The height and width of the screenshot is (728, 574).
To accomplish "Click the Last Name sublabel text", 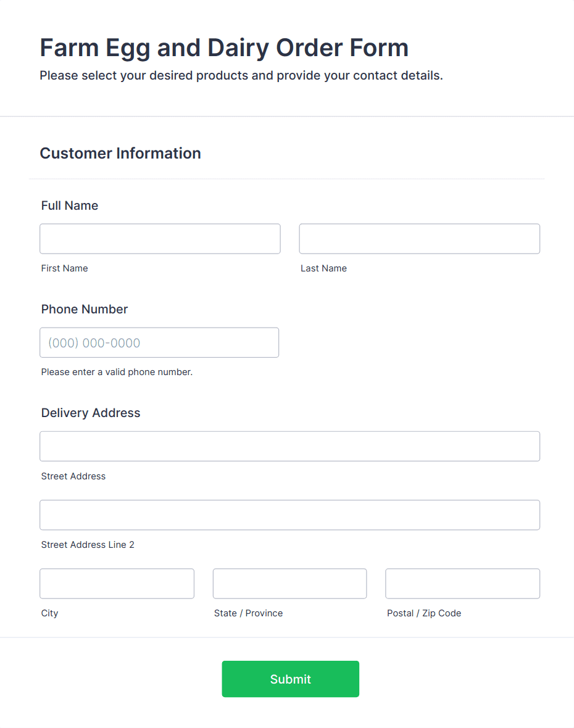I will (323, 268).
